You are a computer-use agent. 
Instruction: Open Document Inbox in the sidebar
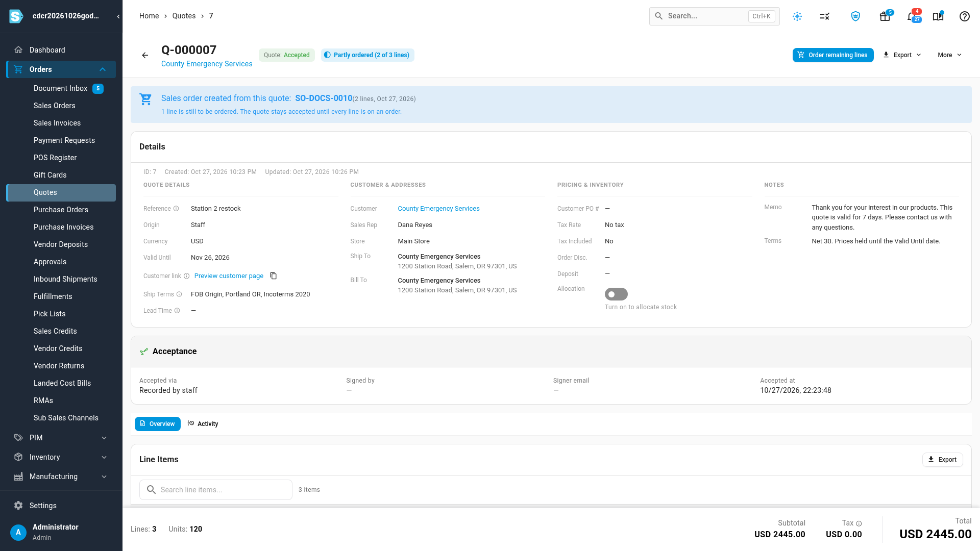pyautogui.click(x=61, y=88)
